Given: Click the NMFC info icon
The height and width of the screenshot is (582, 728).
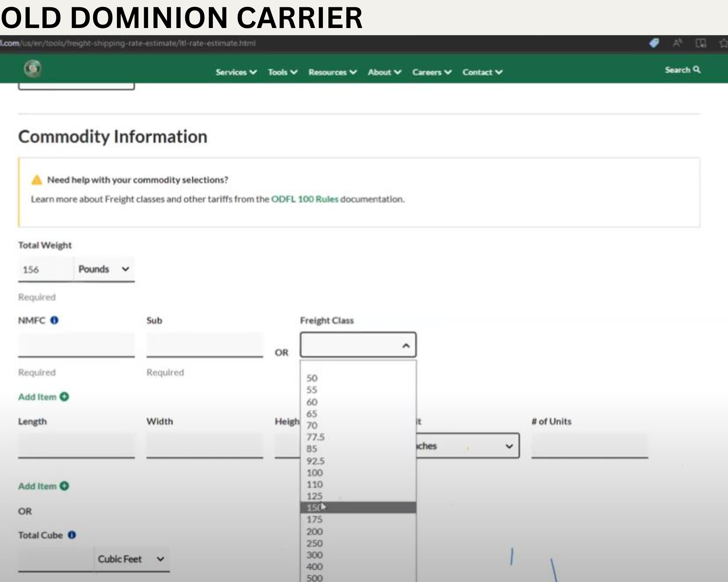Looking at the screenshot, I should 54,320.
